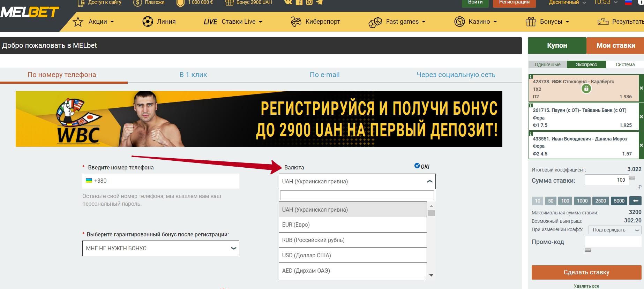
Task: Click the Удалить все link
Action: tap(586, 286)
